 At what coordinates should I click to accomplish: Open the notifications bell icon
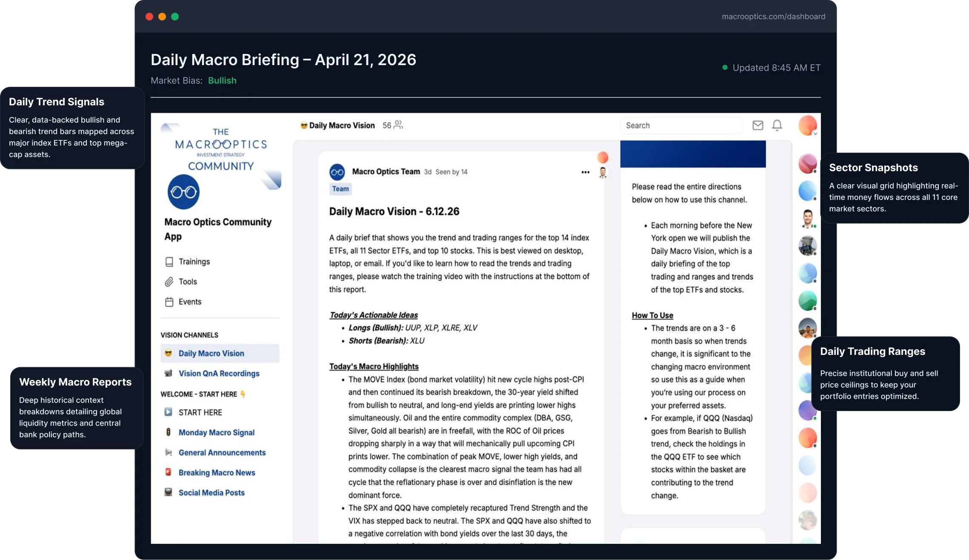coord(777,126)
